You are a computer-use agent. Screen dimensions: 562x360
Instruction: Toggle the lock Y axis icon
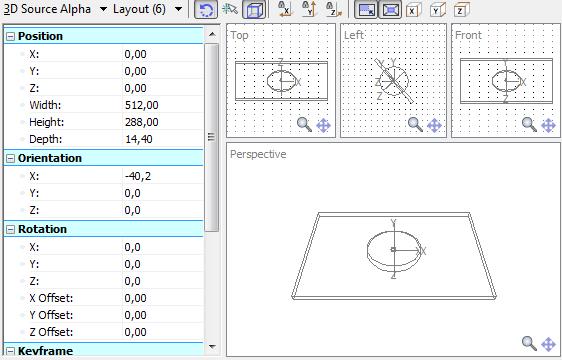point(309,9)
